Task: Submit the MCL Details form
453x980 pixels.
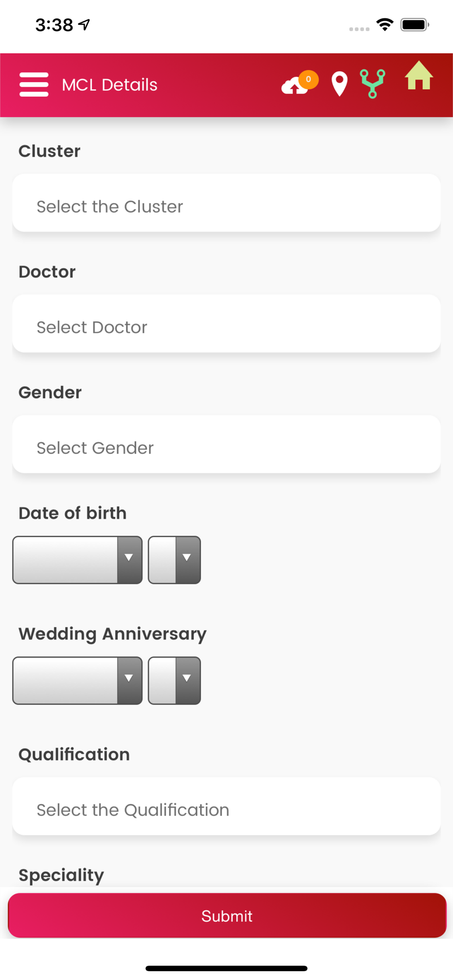Action: 227,915
